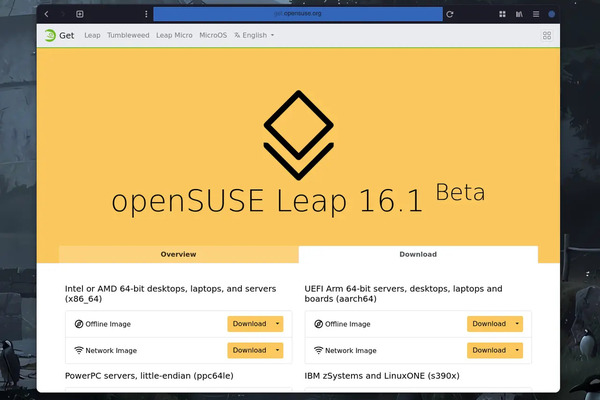
Task: Download x86_64 Offline Image
Action: coord(249,324)
